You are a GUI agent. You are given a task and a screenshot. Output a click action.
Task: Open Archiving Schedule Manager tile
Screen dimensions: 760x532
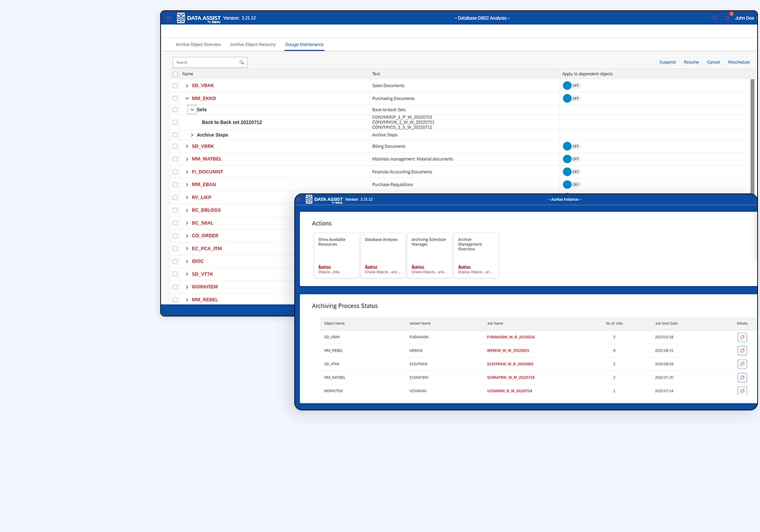(430, 256)
